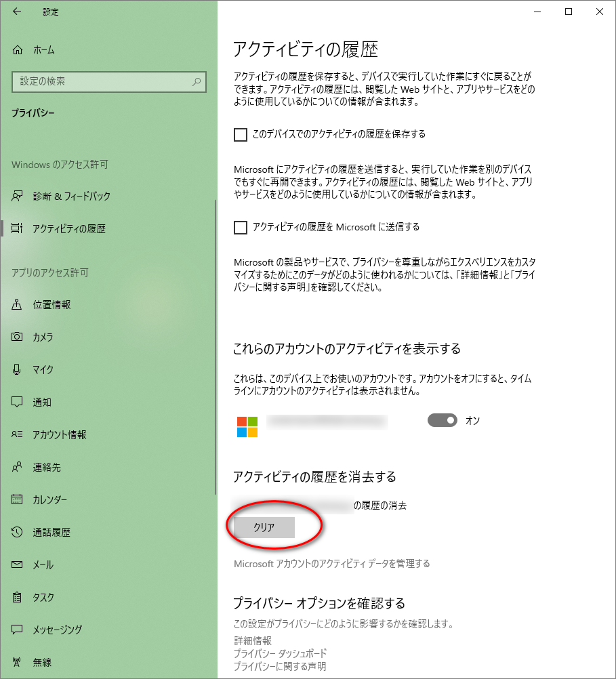
Task: Click the 設定の検索 search field
Action: tap(102, 81)
